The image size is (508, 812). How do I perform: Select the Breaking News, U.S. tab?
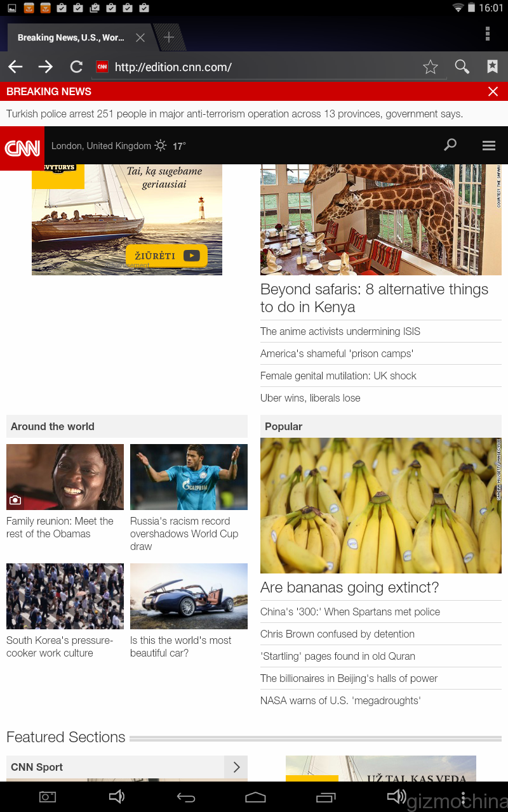(71, 37)
